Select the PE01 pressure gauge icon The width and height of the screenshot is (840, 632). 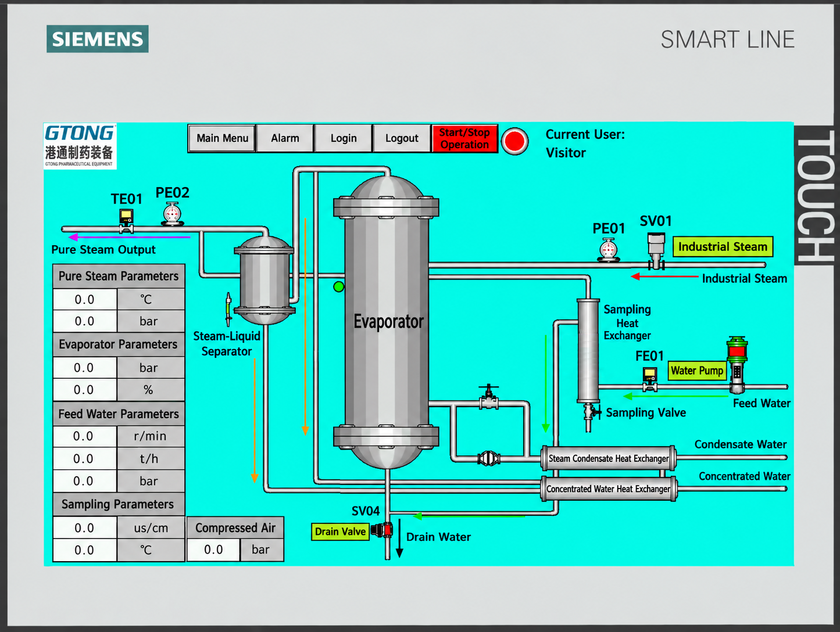[608, 250]
